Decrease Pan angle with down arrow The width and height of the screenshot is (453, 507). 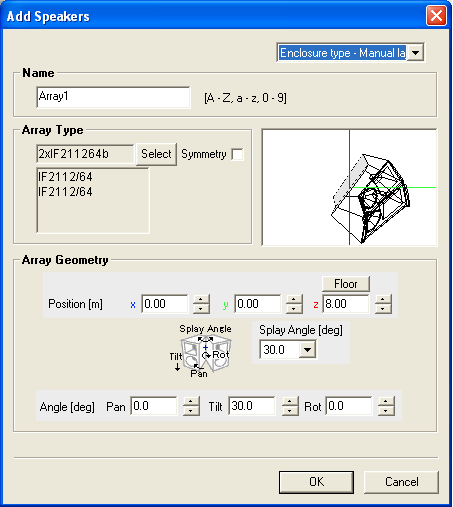pyautogui.click(x=191, y=410)
